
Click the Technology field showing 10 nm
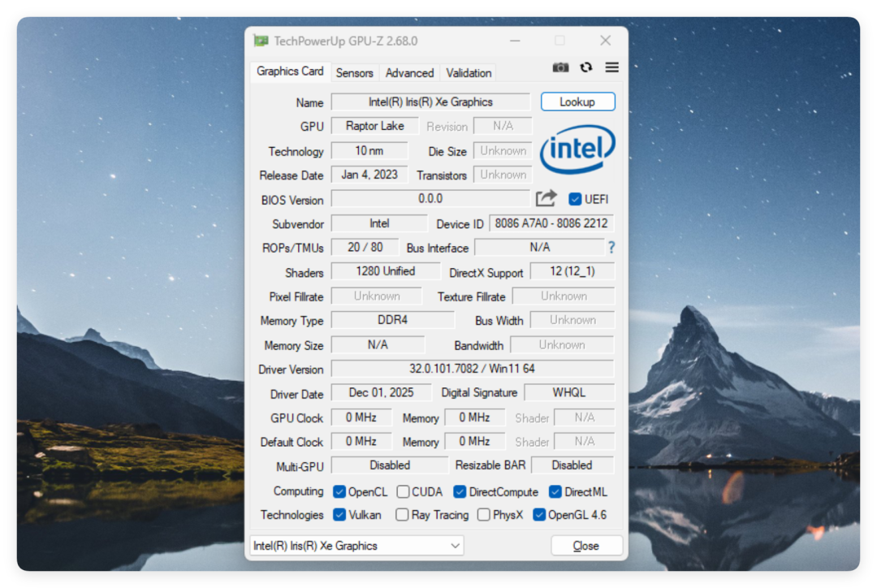point(369,151)
